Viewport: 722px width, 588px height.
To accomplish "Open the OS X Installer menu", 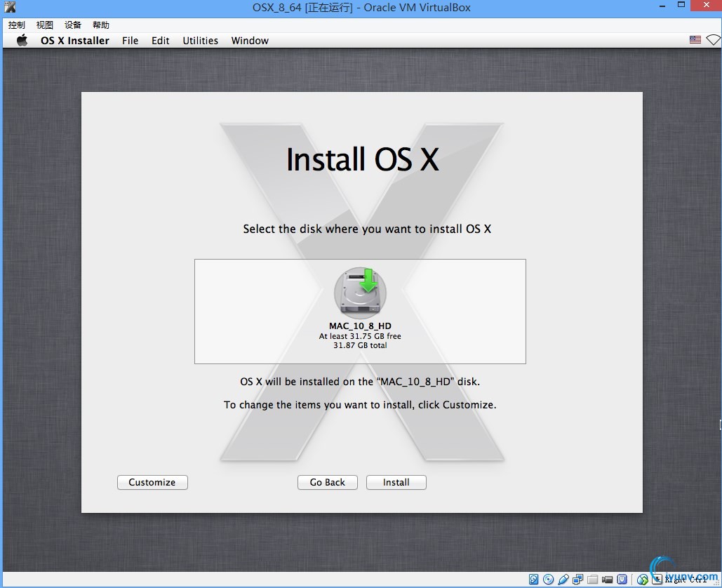I will 74,41.
